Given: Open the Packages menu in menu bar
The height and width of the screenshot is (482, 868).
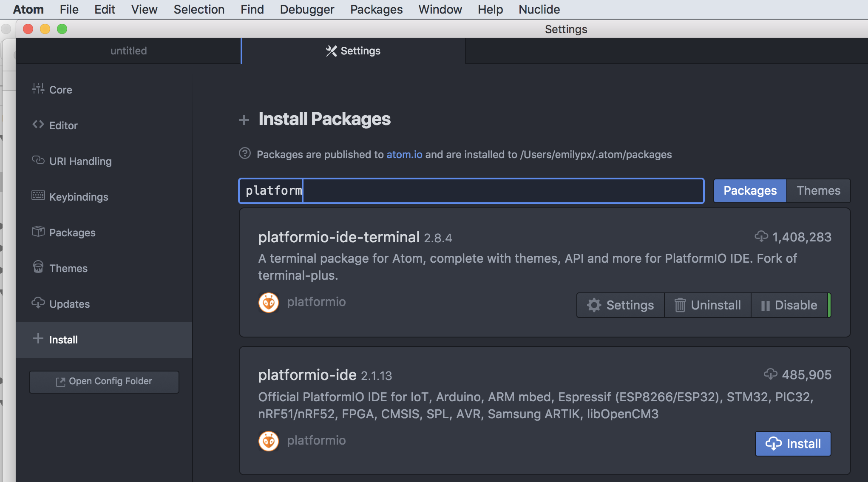Looking at the screenshot, I should tap(376, 9).
